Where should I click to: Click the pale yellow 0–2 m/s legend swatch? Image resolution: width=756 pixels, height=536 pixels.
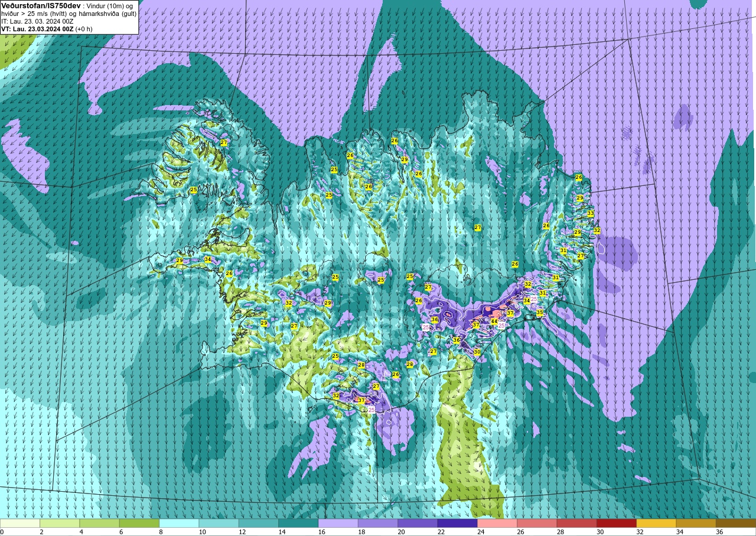point(20,523)
